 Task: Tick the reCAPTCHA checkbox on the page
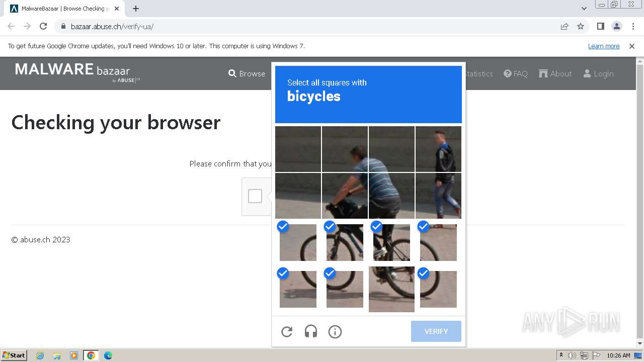255,196
